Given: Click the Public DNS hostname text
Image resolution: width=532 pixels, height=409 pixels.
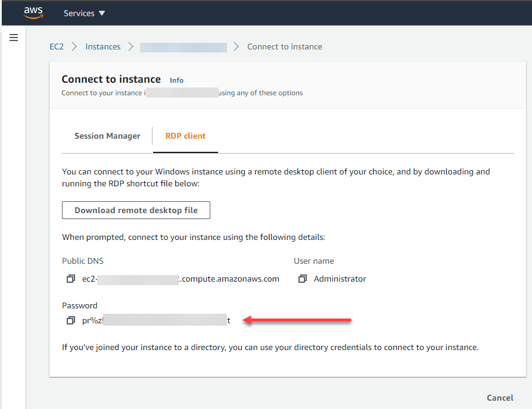Looking at the screenshot, I should click(x=181, y=279).
